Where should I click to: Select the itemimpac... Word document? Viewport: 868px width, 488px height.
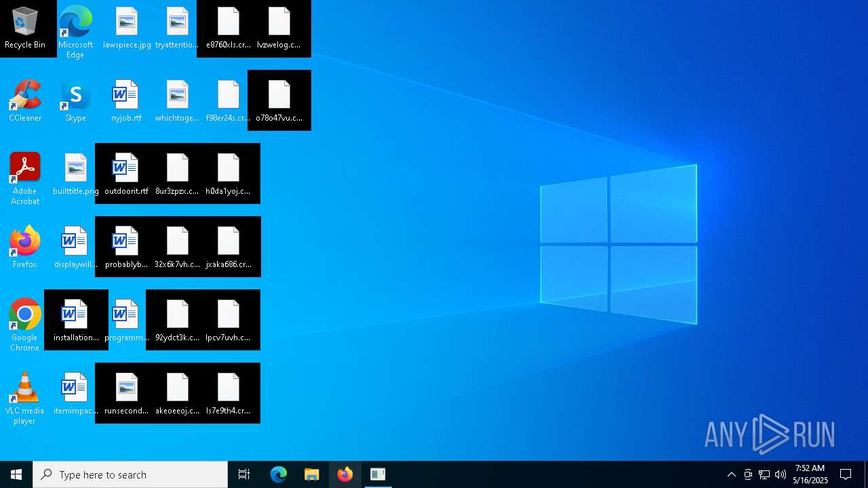(75, 394)
